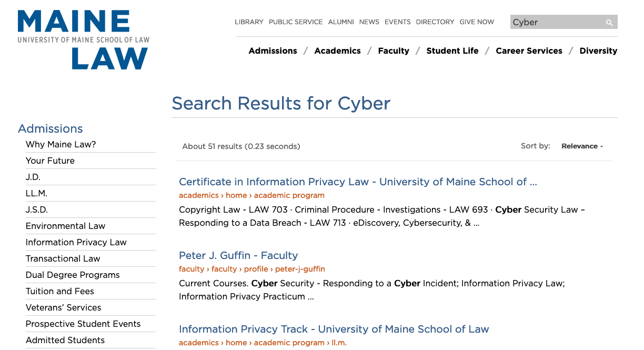Open Transactional Law sidebar link

tap(63, 258)
